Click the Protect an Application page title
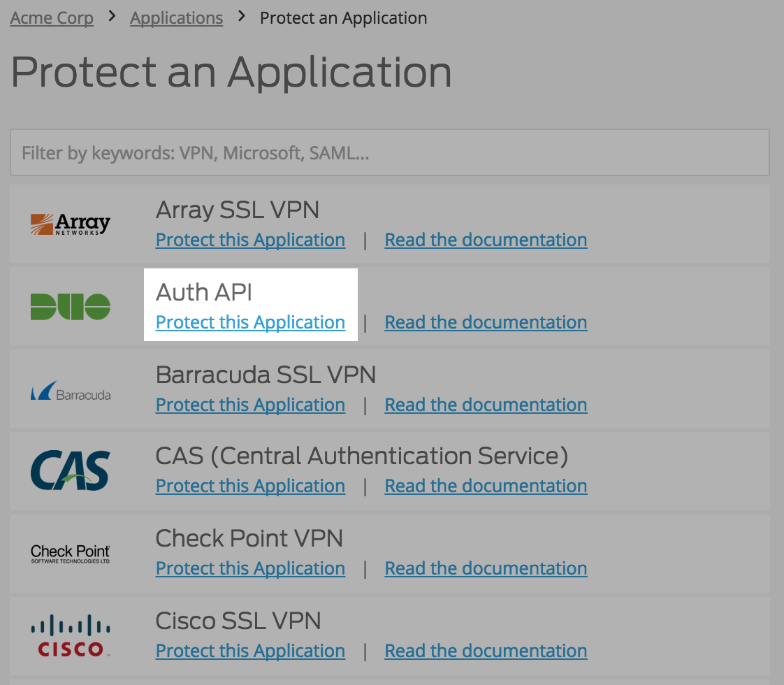784x685 pixels. tap(231, 73)
